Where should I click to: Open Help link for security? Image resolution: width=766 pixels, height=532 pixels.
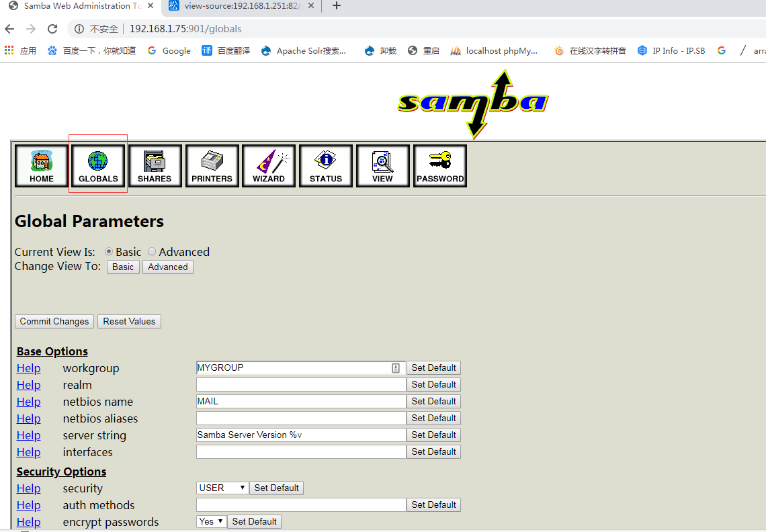click(x=28, y=488)
